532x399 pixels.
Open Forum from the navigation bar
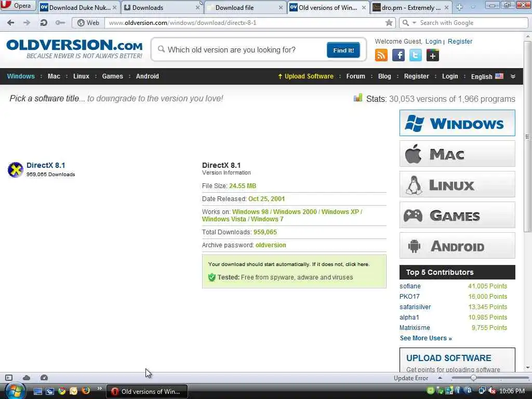pos(355,76)
